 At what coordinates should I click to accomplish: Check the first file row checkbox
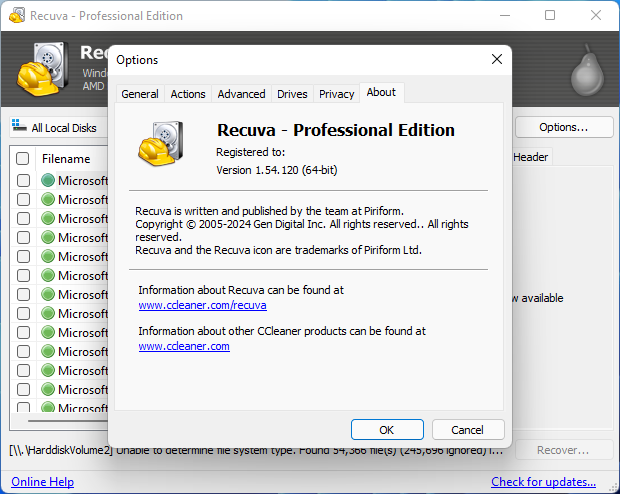tap(23, 180)
